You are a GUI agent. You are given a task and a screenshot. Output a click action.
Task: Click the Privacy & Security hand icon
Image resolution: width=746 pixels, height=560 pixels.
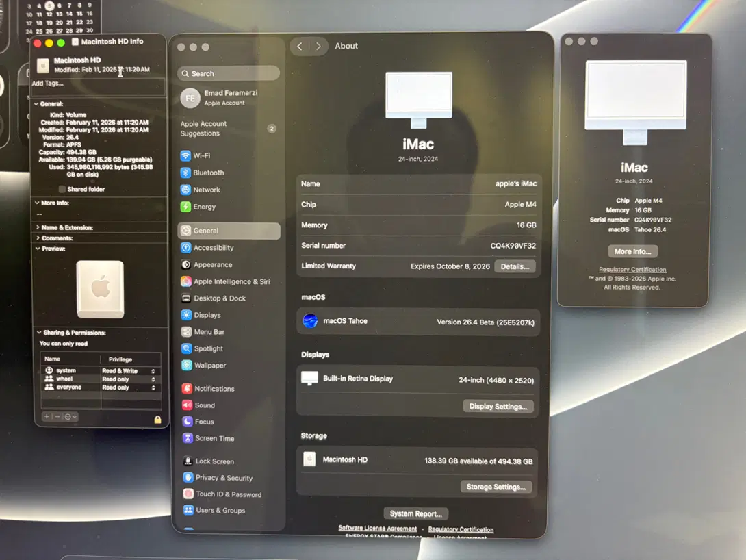[x=188, y=477]
